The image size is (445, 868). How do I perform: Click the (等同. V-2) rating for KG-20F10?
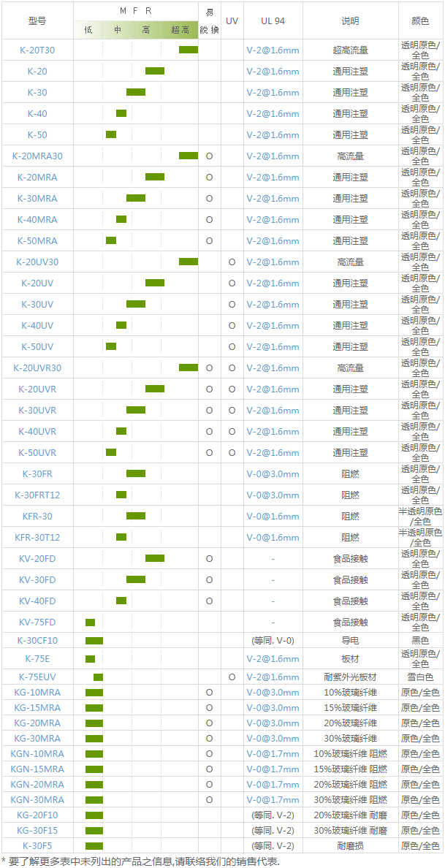coord(273,815)
